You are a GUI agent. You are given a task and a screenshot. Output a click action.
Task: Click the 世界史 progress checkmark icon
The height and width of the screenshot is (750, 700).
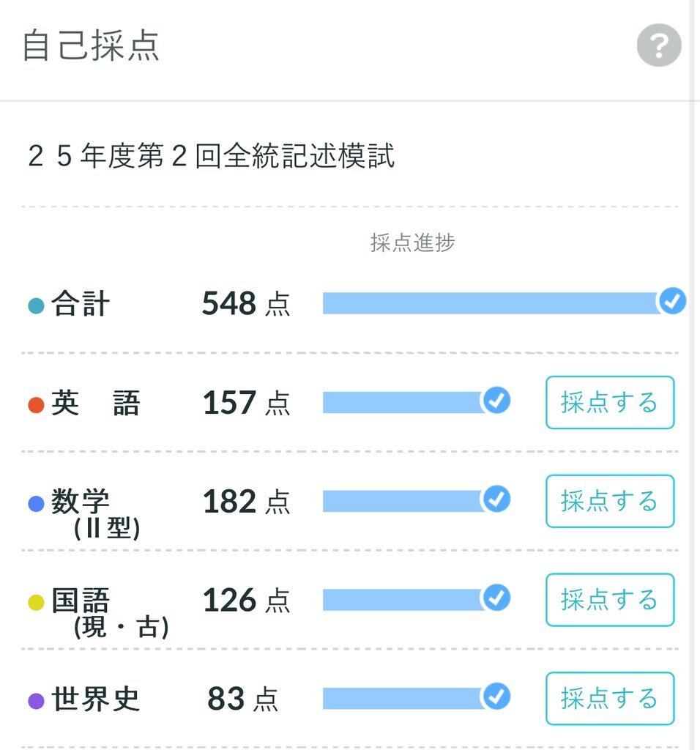coord(496,697)
